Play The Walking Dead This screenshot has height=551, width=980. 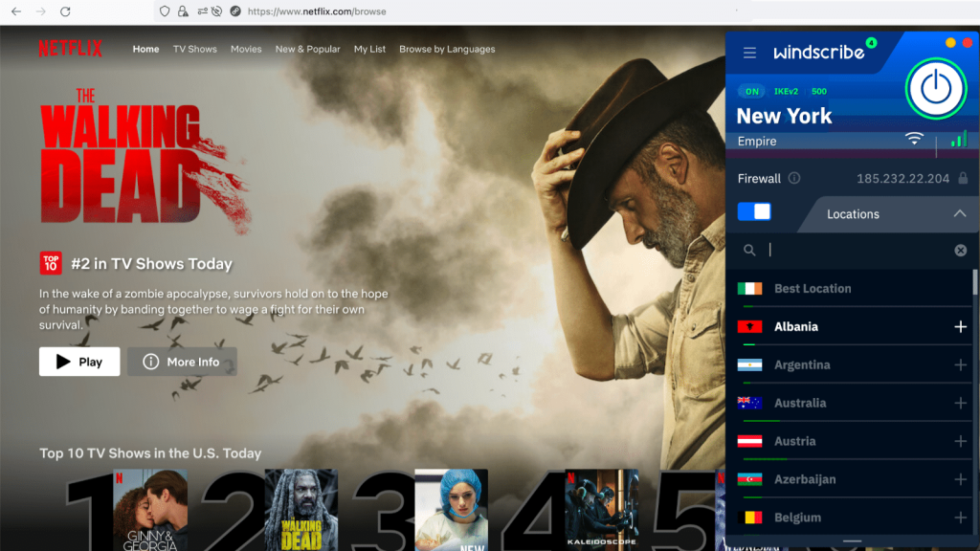click(79, 362)
